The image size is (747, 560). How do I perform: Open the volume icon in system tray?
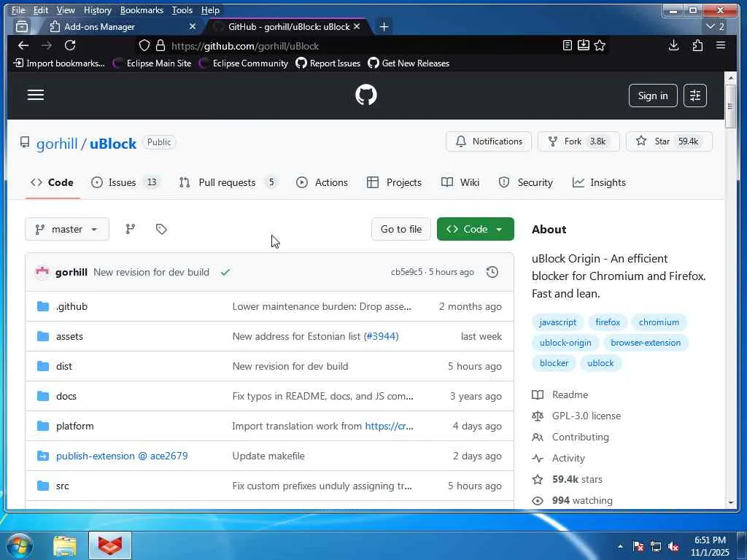673,547
